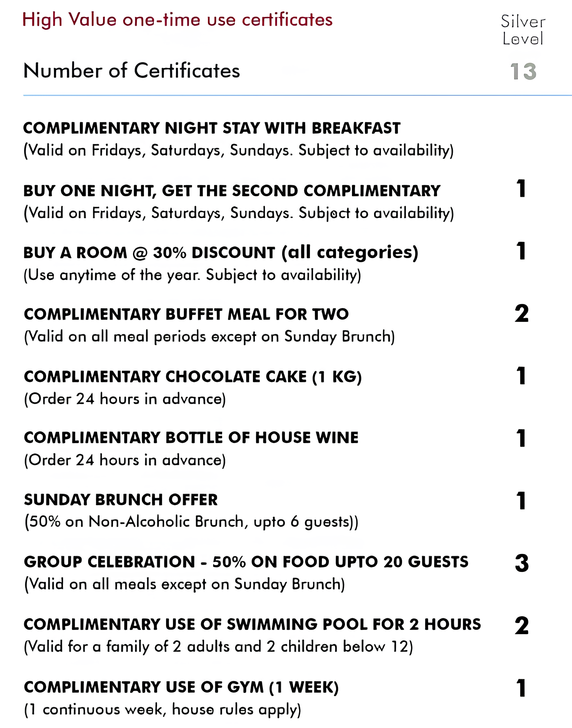
Task: Click 'Group Celebration - 50% on Food' title
Action: tap(246, 562)
